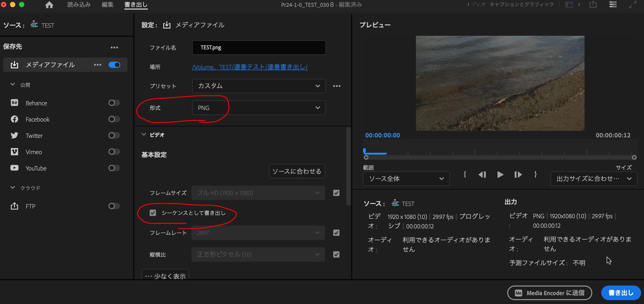This screenshot has width=644, height=304.
Task: Switch to the 読み込み tab
Action: pyautogui.click(x=79, y=5)
